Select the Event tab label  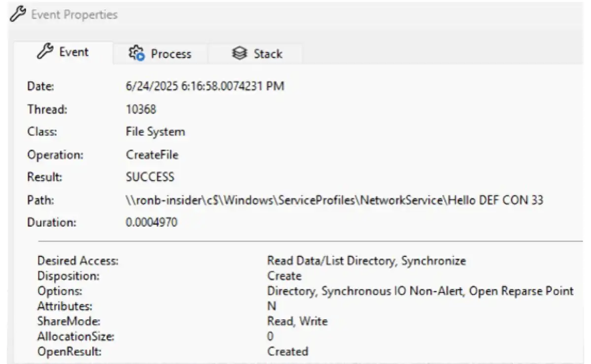click(x=74, y=52)
